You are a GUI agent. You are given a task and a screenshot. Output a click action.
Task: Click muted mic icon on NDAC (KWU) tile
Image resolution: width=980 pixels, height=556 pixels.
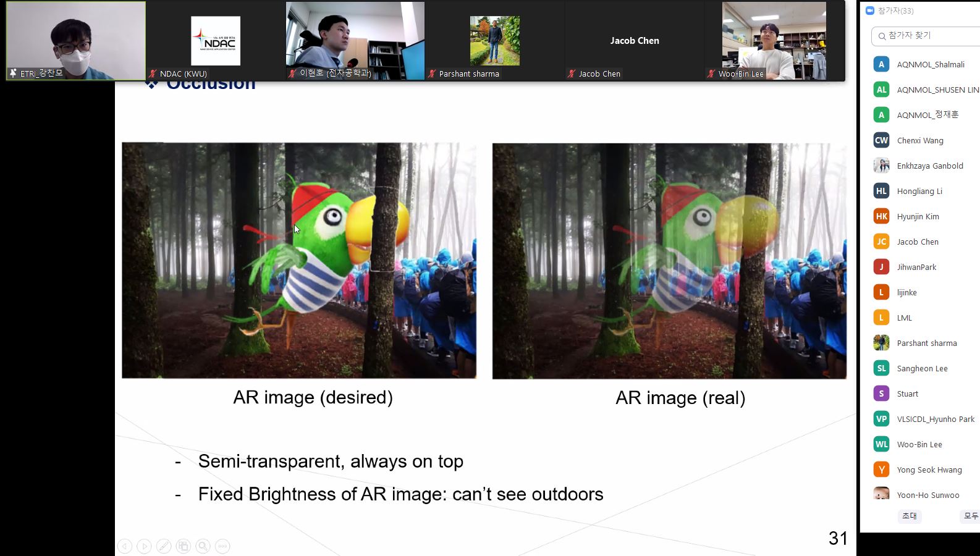pos(153,74)
